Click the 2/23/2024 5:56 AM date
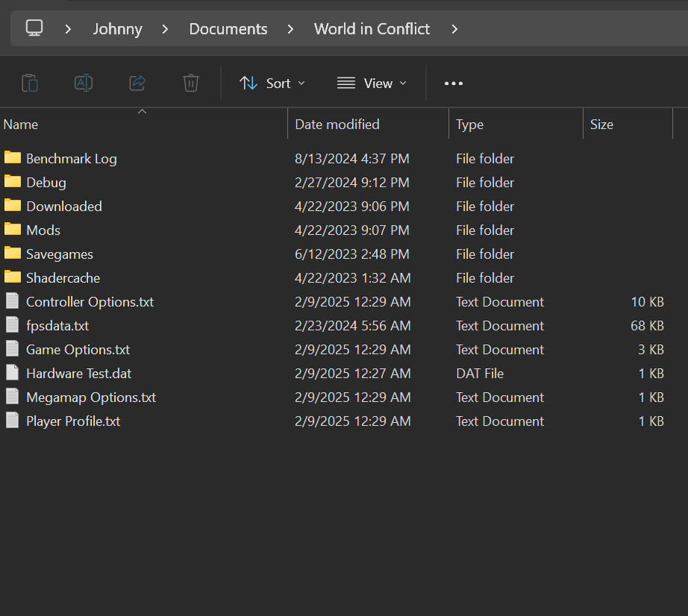688x616 pixels. (353, 326)
